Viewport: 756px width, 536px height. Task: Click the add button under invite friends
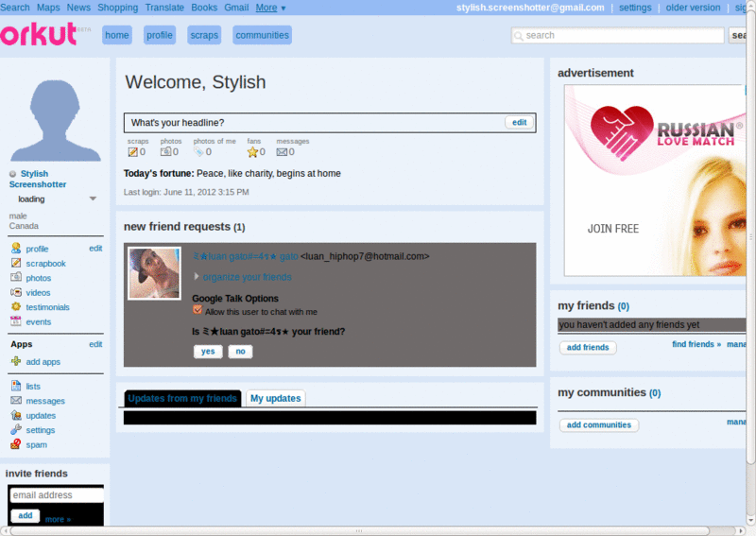point(26,516)
